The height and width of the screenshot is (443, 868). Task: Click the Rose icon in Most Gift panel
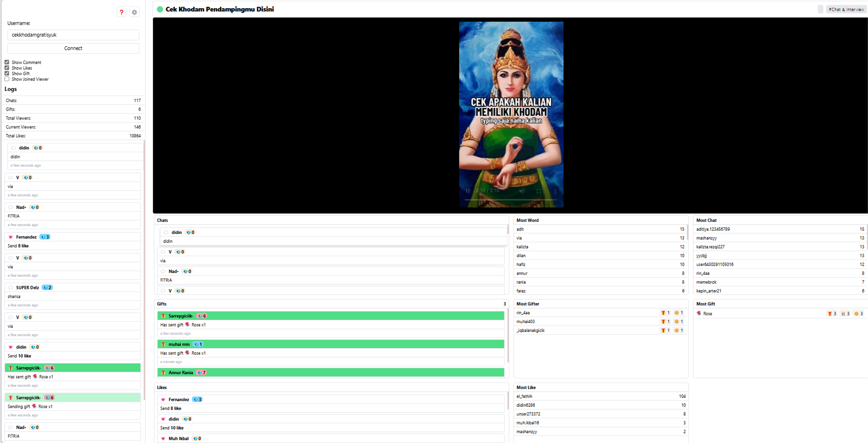(x=699, y=313)
